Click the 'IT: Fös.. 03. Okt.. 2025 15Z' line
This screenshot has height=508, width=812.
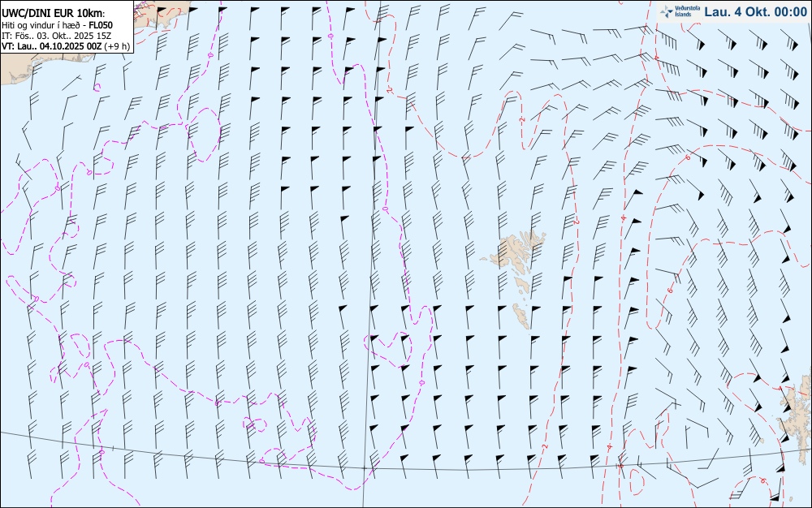(x=56, y=36)
